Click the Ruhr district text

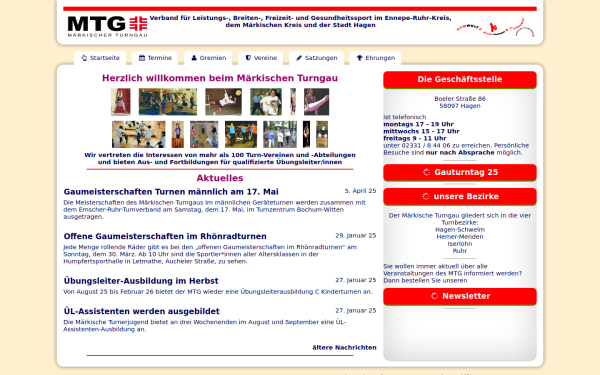[460, 251]
